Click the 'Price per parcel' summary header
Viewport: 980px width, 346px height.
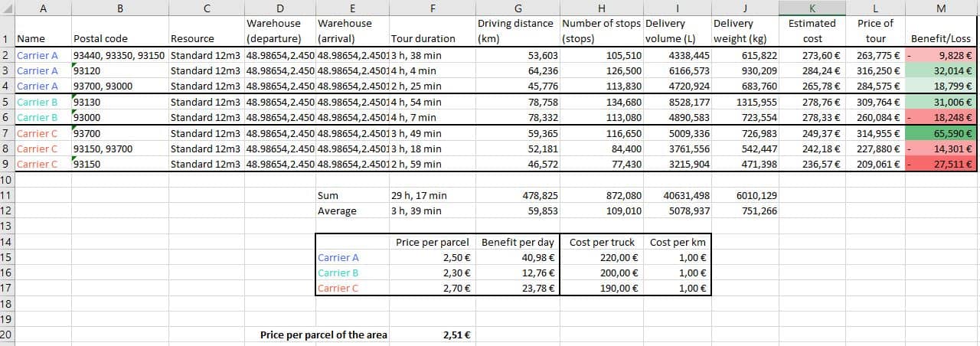433,242
